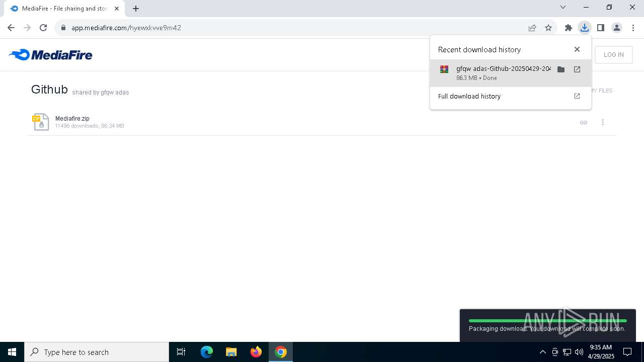Switch to Chrome in taskbar

coord(281,352)
